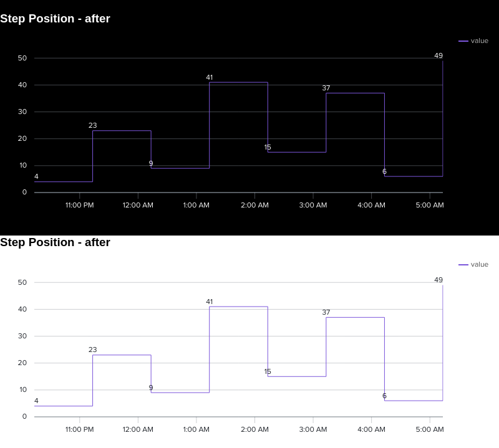Click the step segment at value 23 in dark chart
This screenshot has width=499, height=448.
pos(122,131)
